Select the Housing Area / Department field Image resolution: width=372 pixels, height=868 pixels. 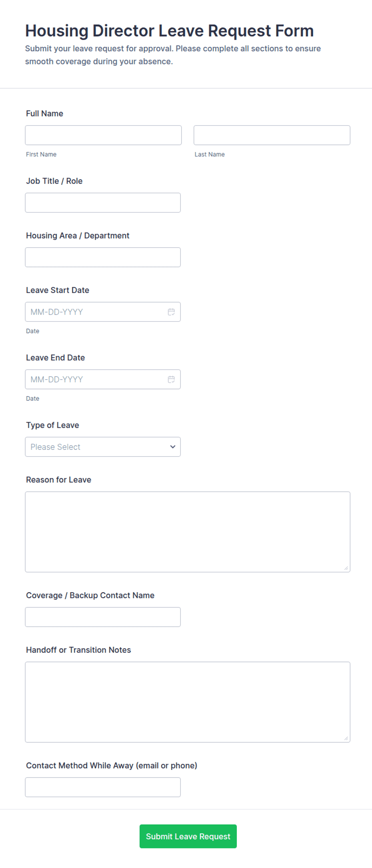tap(103, 257)
